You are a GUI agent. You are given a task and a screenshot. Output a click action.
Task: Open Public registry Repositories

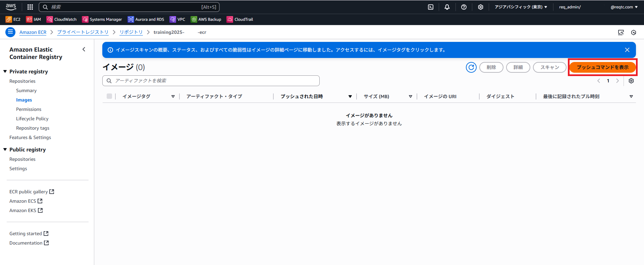[x=22, y=159]
